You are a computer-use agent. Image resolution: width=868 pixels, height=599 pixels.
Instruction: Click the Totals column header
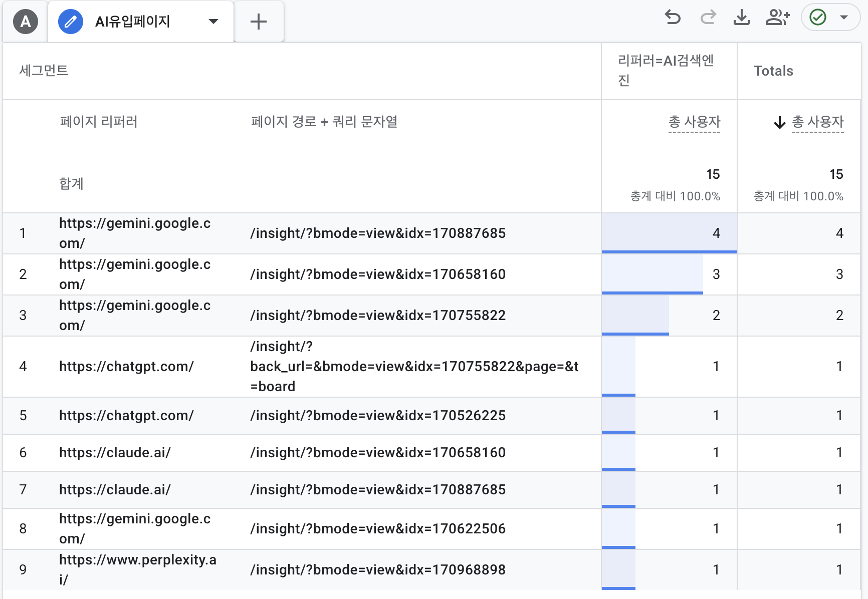click(x=773, y=71)
